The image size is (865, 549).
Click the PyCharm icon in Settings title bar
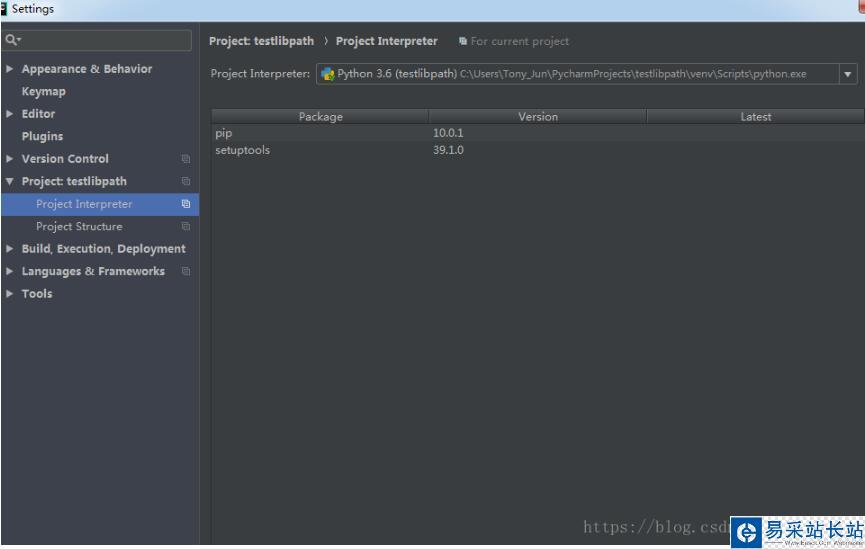[x=4, y=9]
